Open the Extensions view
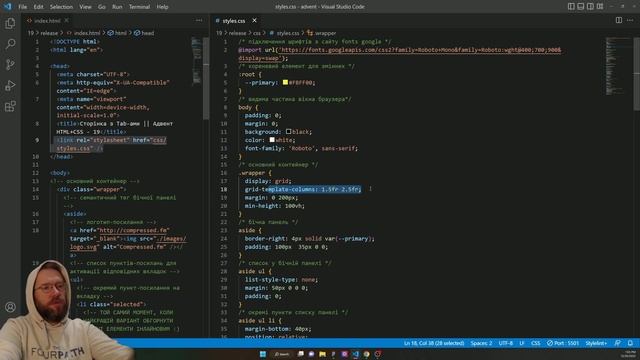The height and width of the screenshot is (360, 640). coord(10,106)
